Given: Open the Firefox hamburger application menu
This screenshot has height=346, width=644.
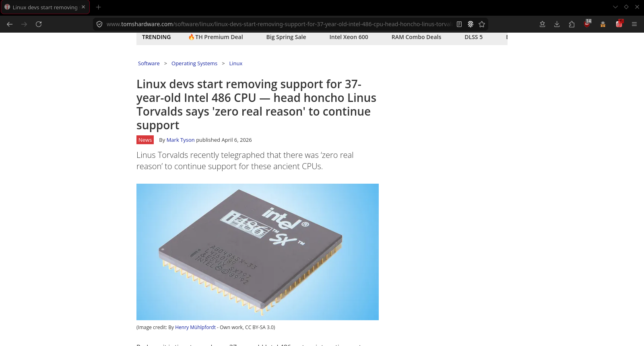Looking at the screenshot, I should pos(634,24).
